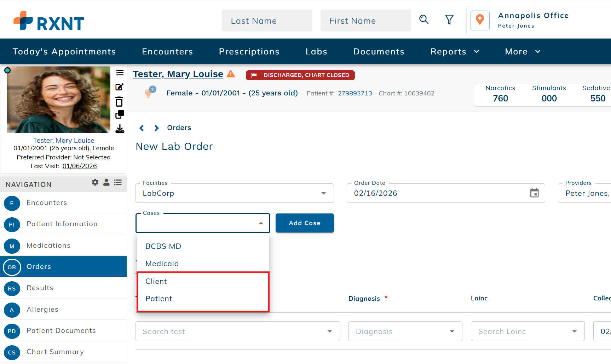Image resolution: width=611 pixels, height=364 pixels.
Task: Expand the Facilities LabCorp dropdown
Action: click(x=323, y=193)
